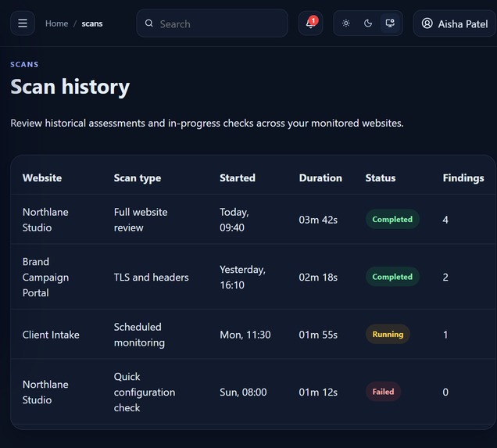Click Completed badge for Northlane Studio

tap(392, 219)
